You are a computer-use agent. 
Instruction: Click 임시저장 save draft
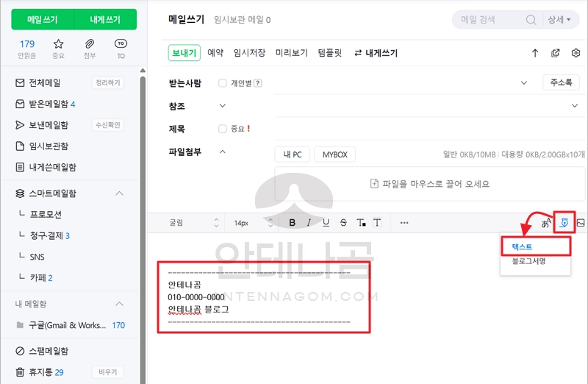(x=249, y=53)
